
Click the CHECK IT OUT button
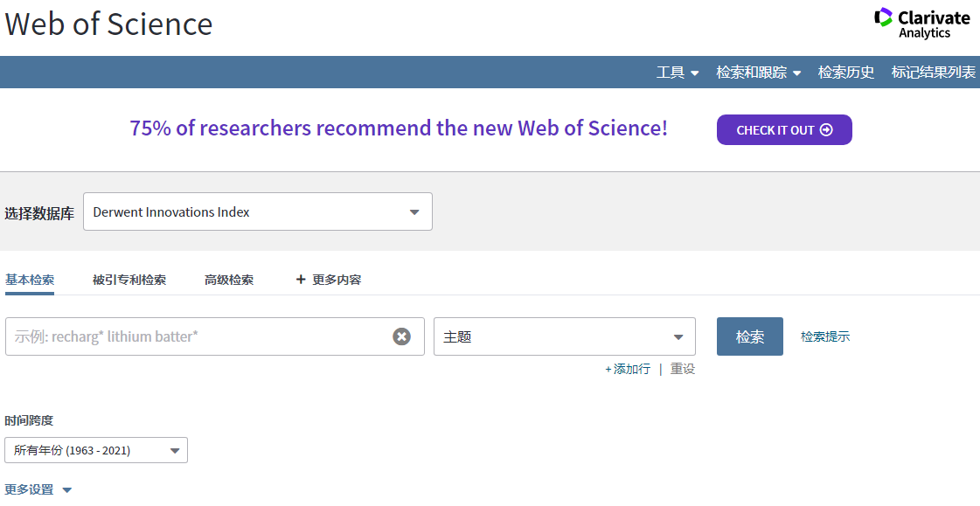[784, 130]
